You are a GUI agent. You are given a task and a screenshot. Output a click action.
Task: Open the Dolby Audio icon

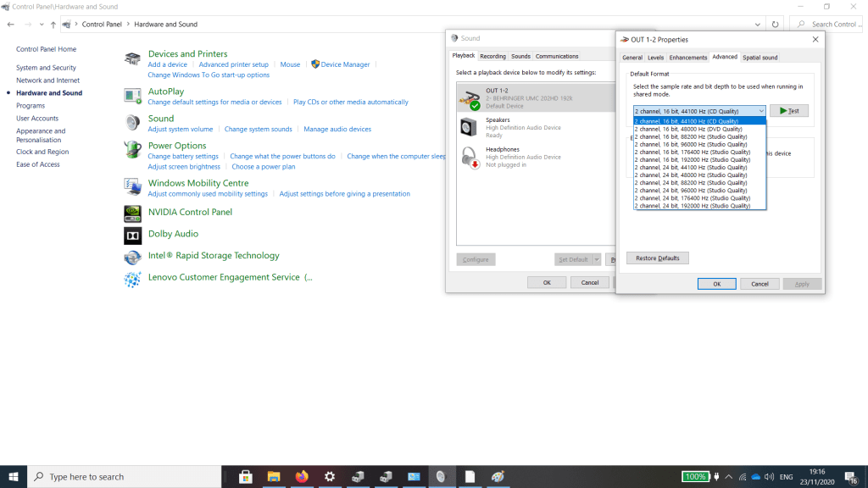(132, 235)
